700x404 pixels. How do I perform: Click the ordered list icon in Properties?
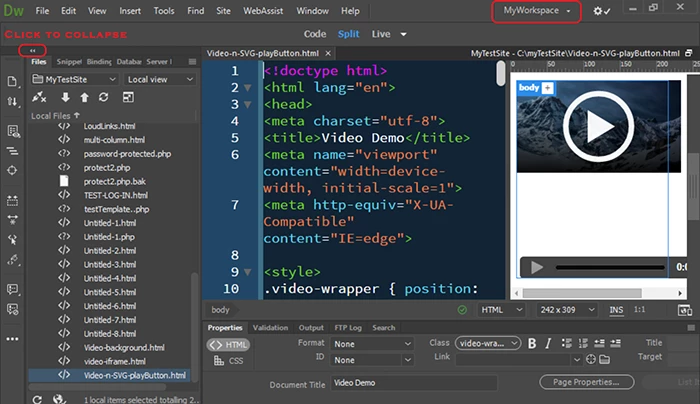[x=583, y=343]
